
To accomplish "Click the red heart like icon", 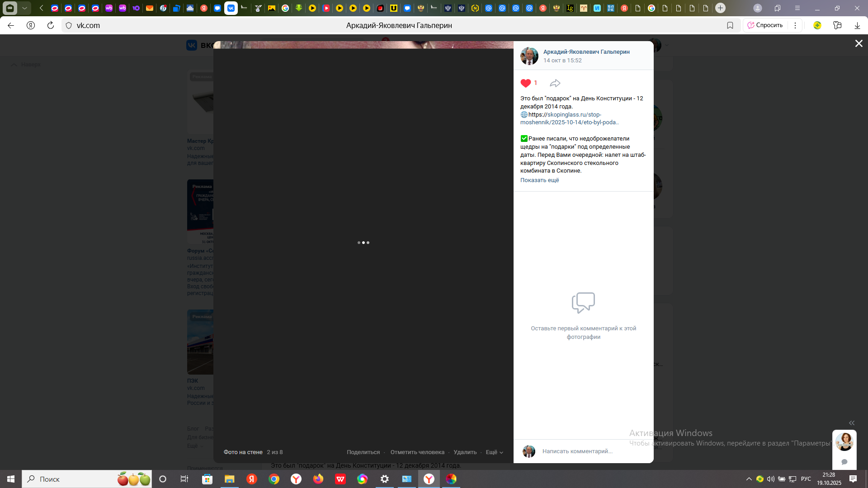I will click(x=525, y=83).
